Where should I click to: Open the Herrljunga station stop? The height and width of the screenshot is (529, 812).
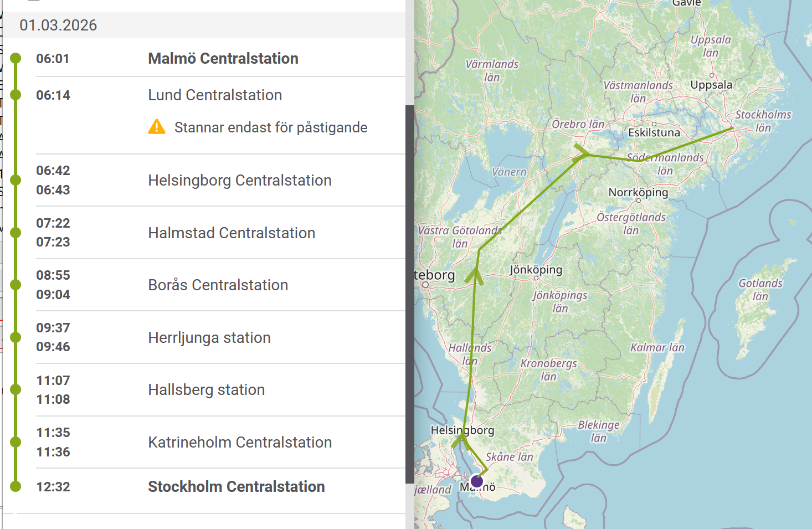click(x=209, y=338)
